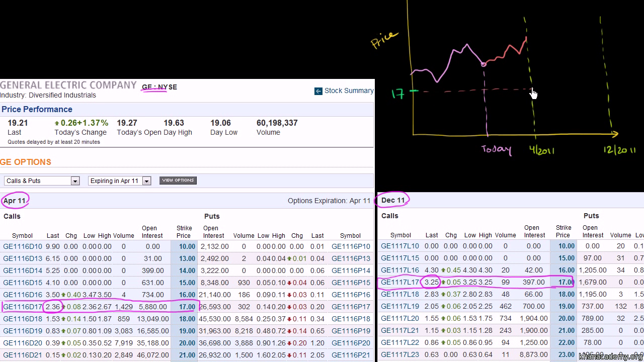The image size is (644, 362).
Task: Open the GE1117L19 Dec call symbol
Action: (400, 306)
